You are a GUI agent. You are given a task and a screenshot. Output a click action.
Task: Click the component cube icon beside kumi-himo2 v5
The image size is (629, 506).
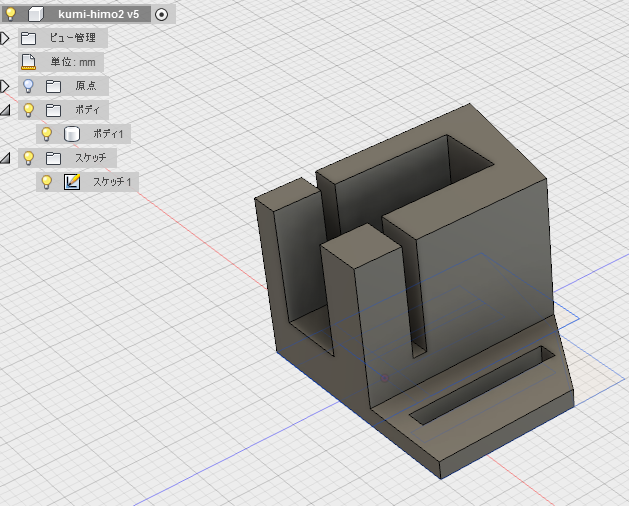[36, 14]
